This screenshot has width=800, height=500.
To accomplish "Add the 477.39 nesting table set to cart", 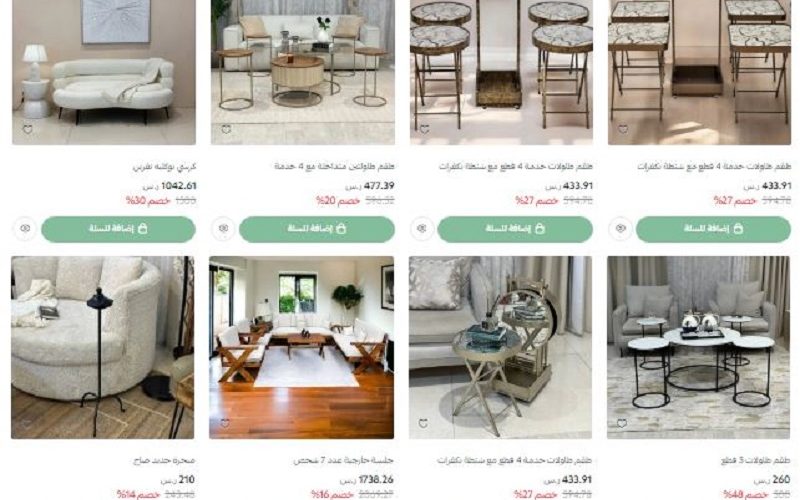I will click(x=317, y=229).
